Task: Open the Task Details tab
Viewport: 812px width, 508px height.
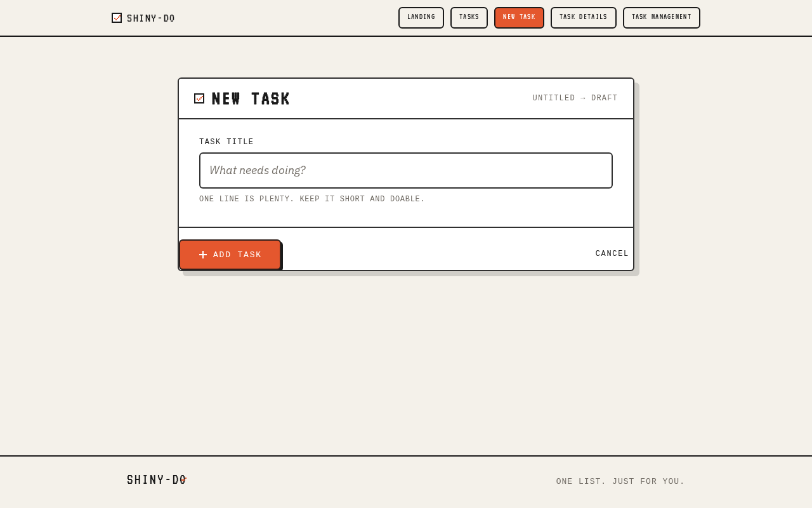Action: point(584,18)
